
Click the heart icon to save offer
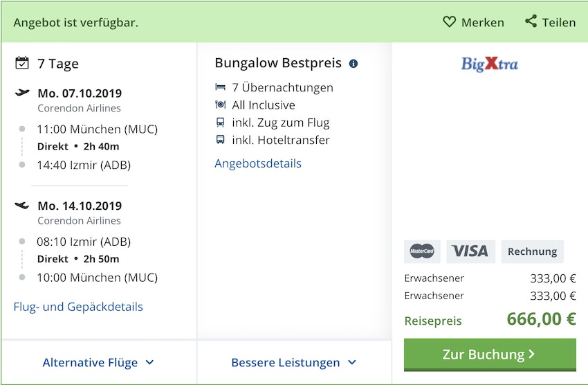point(450,22)
